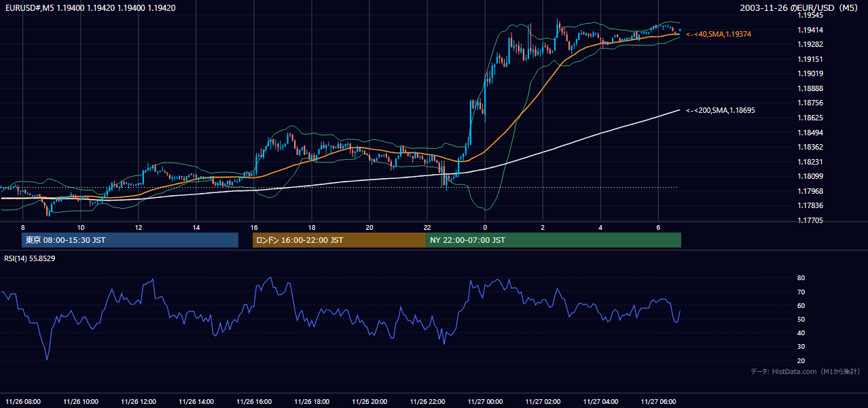The image size is (868, 408).
Task: Click RSI scale value 60
Action: pos(801,305)
